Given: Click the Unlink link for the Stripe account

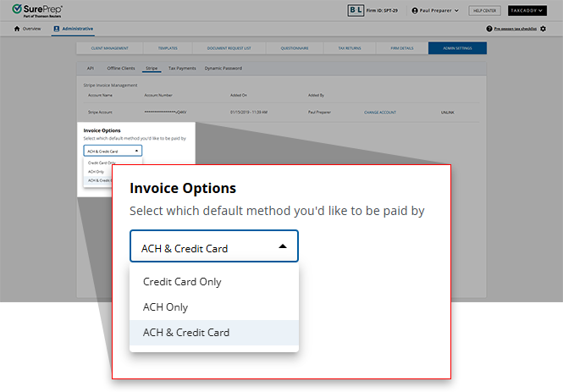Looking at the screenshot, I should (x=447, y=113).
